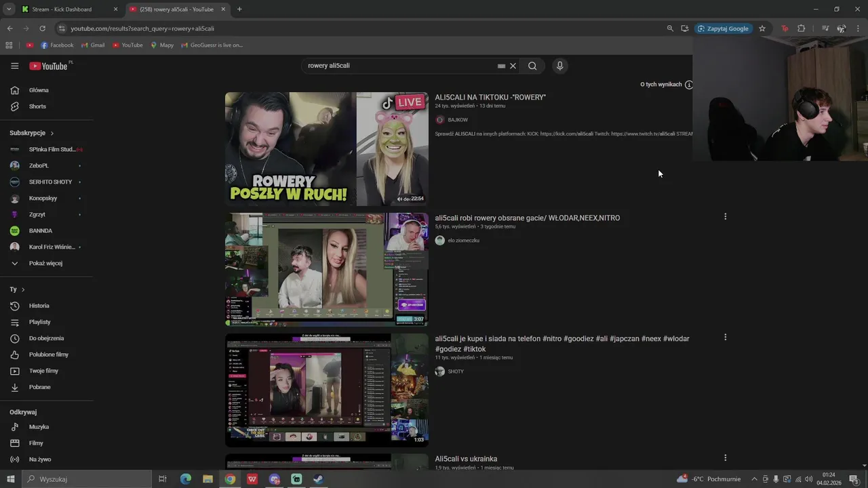The height and width of the screenshot is (488, 868).
Task: Open the Mapy bookmark
Action: pyautogui.click(x=162, y=45)
